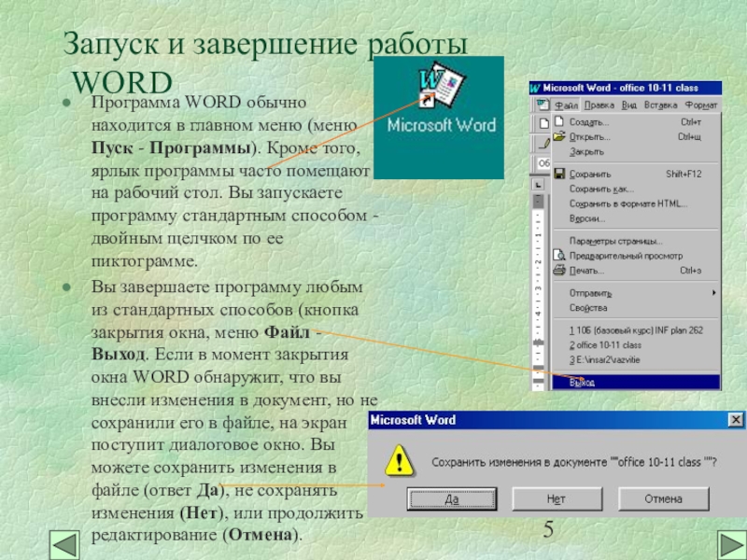Click the slide number 5
Image resolution: width=747 pixels, height=560 pixels.
coord(548,529)
